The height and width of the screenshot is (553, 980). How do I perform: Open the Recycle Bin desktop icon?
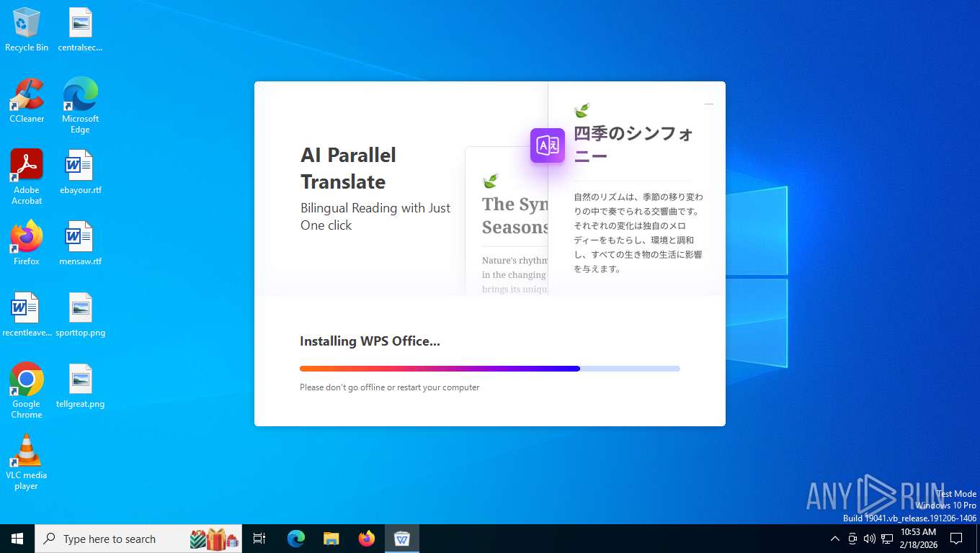click(27, 30)
